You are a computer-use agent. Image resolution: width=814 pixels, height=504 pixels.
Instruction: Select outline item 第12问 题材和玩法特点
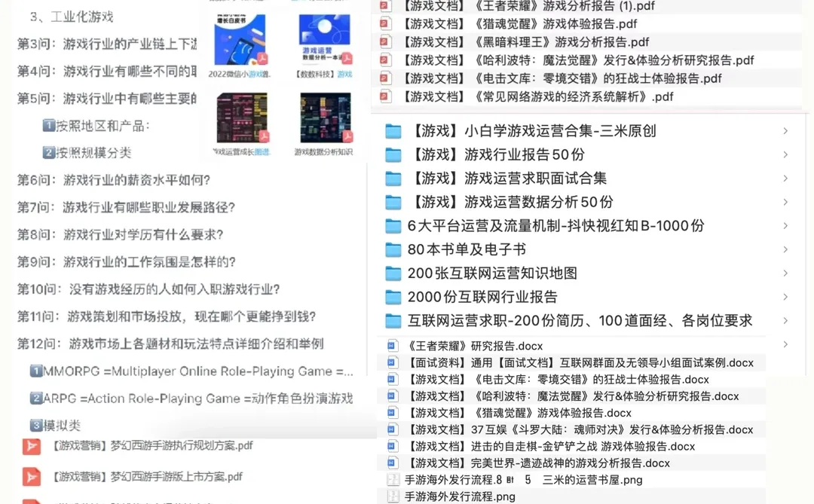(x=170, y=344)
